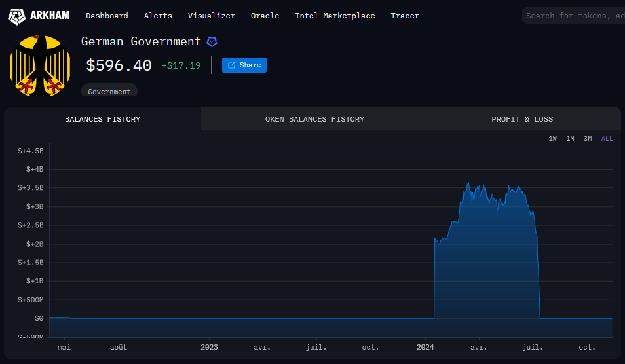Switch to the Profit & Loss tab

click(x=522, y=119)
